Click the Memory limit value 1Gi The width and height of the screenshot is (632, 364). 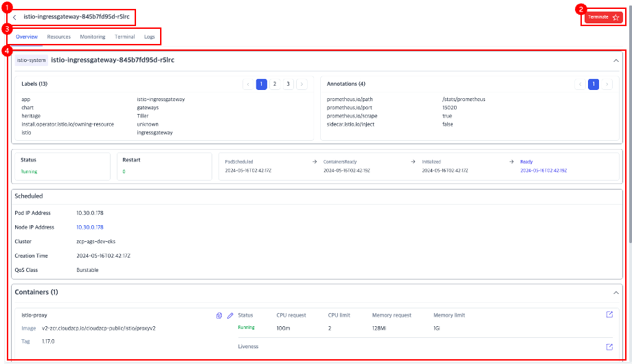[x=436, y=328]
